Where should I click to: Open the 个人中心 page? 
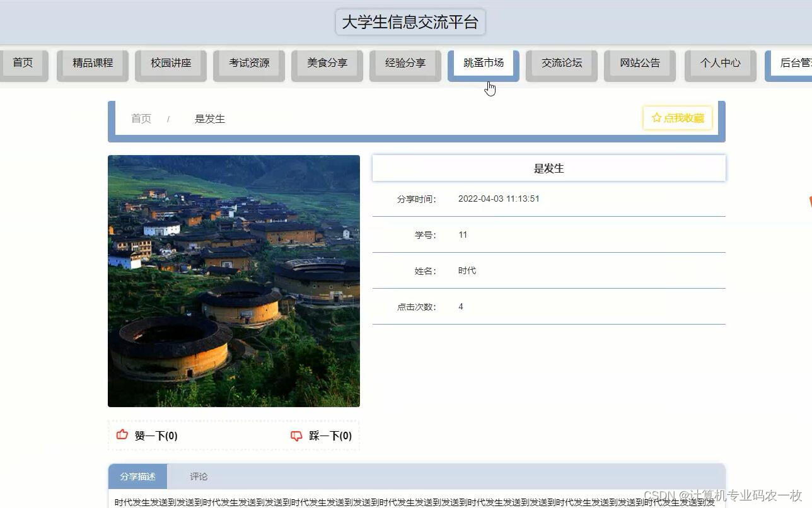click(x=720, y=62)
